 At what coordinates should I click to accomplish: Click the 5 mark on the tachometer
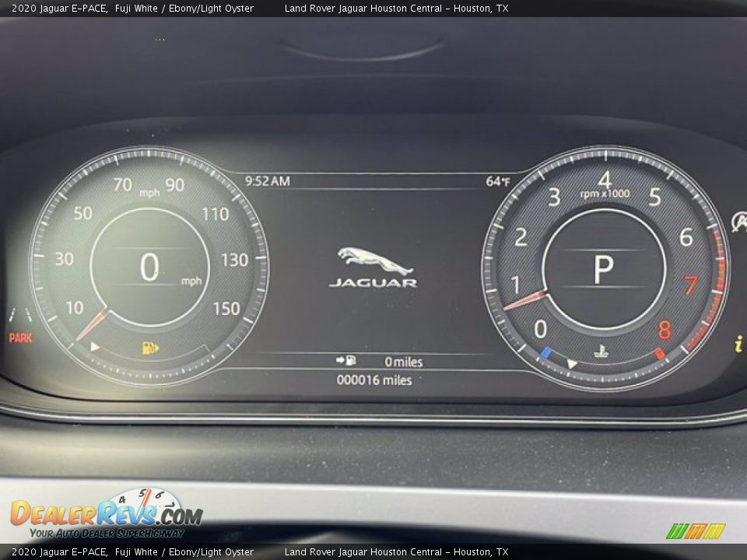[x=655, y=197]
